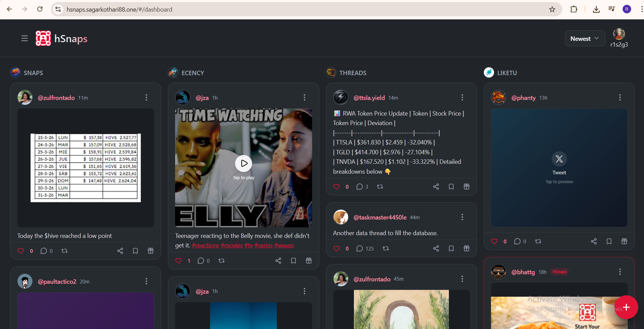
Task: Share the @ttsla.yield thread
Action: (436, 186)
